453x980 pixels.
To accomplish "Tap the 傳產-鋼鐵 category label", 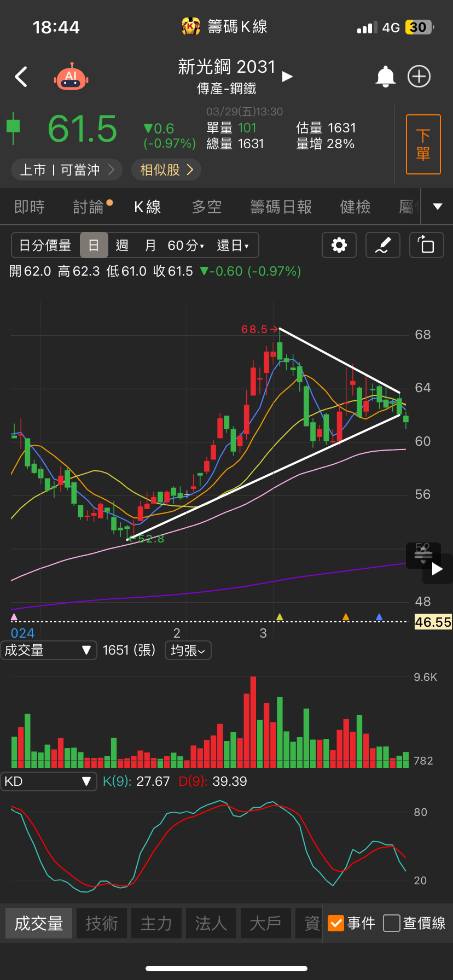I will click(x=226, y=89).
